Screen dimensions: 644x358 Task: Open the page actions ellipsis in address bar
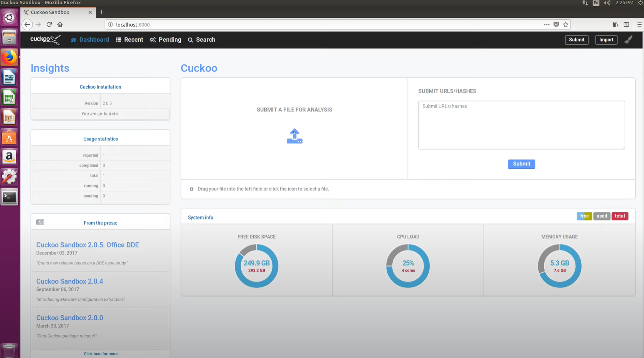pyautogui.click(x=546, y=24)
